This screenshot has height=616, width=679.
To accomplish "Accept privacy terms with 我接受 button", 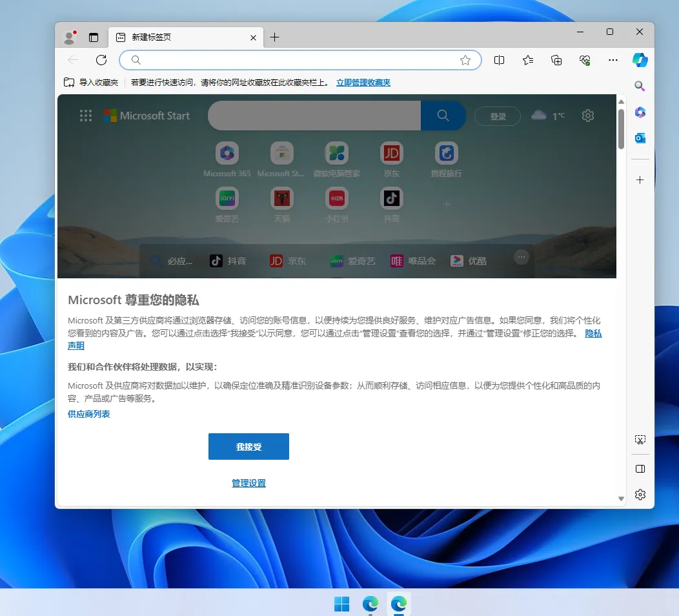I will [x=248, y=446].
